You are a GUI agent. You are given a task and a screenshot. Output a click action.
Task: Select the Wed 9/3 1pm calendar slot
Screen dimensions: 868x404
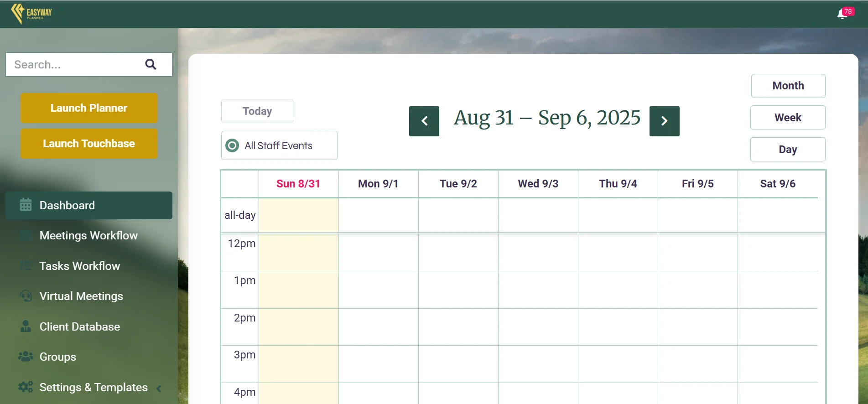tap(538, 290)
